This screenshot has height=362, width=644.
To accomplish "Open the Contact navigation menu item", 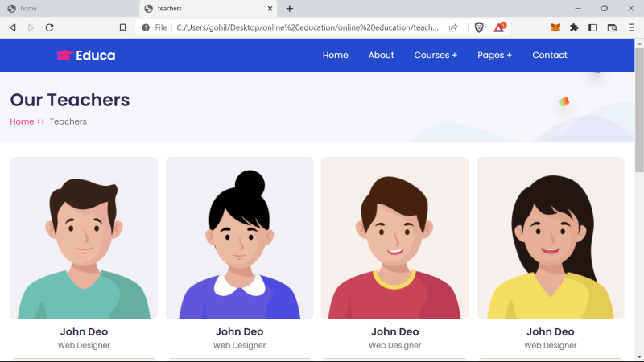I will click(x=550, y=55).
